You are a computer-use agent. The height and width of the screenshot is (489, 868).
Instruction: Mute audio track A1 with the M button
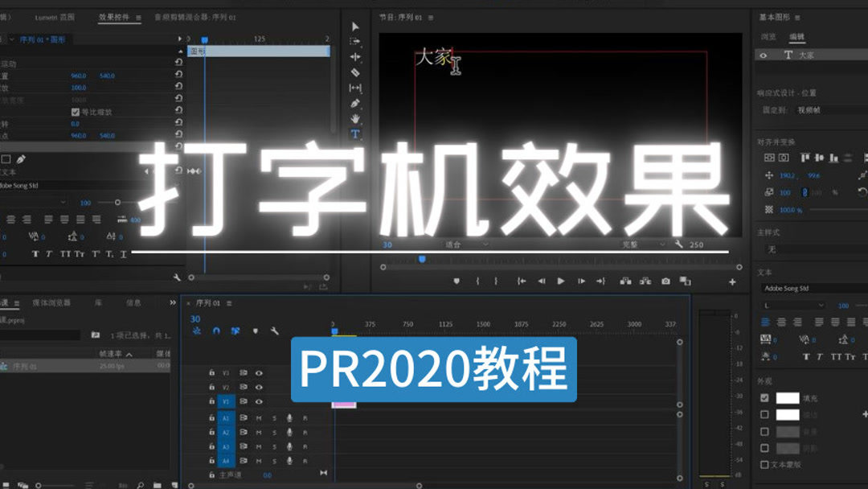[x=259, y=418]
